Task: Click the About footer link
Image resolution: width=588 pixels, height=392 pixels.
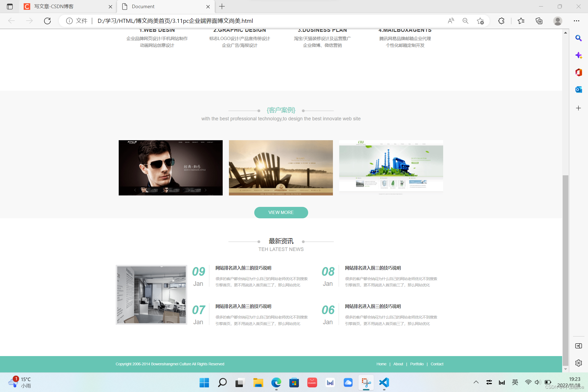Action: 398,364
